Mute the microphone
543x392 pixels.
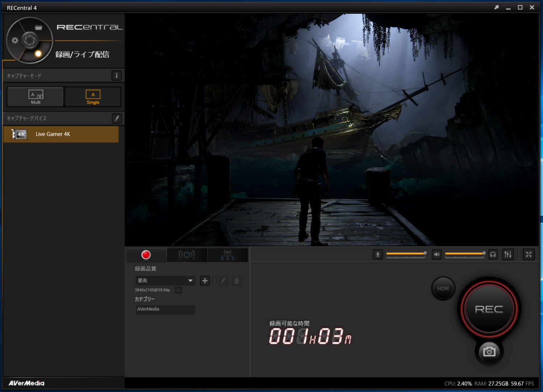click(378, 254)
